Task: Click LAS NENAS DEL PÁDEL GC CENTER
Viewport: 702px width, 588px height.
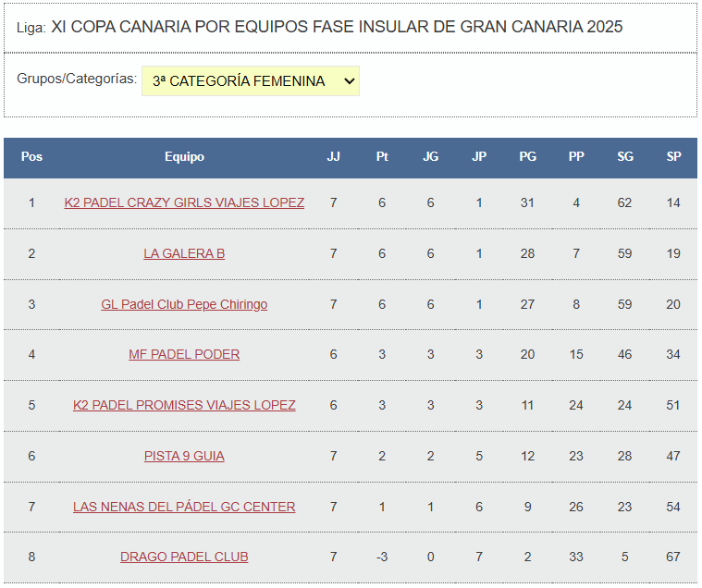Action: coord(184,507)
